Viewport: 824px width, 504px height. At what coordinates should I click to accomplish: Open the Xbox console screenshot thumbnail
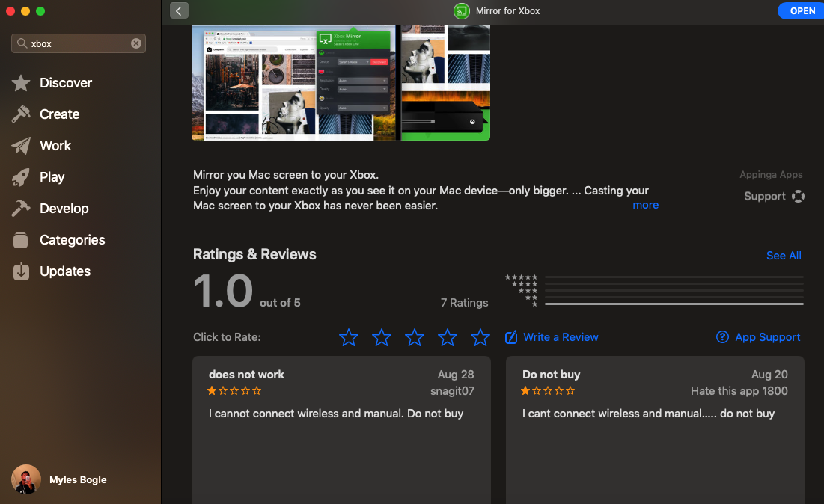[x=445, y=83]
